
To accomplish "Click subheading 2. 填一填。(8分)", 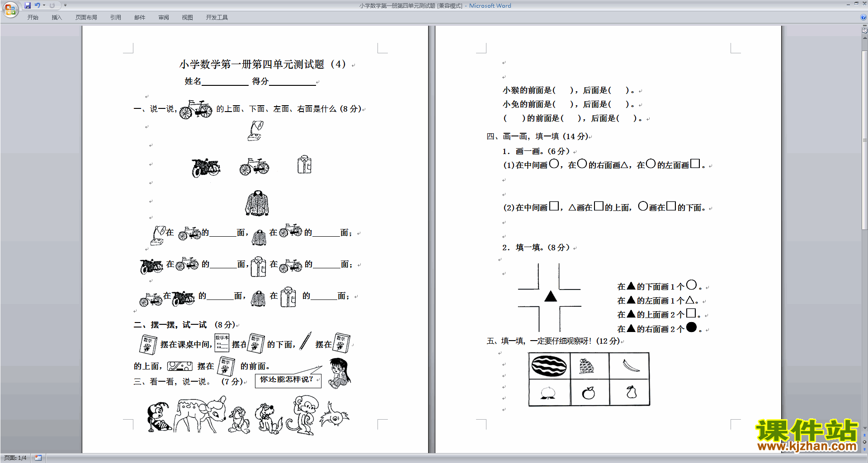I will [536, 248].
